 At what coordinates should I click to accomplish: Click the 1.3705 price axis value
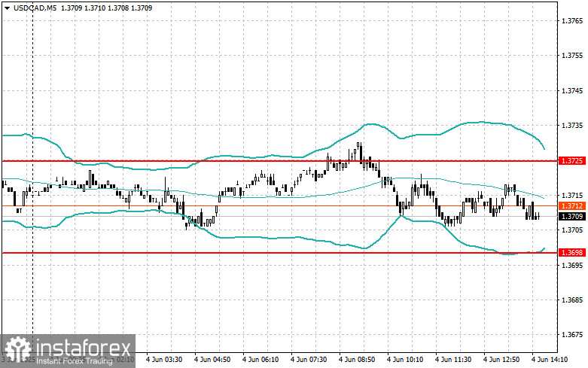(x=572, y=230)
